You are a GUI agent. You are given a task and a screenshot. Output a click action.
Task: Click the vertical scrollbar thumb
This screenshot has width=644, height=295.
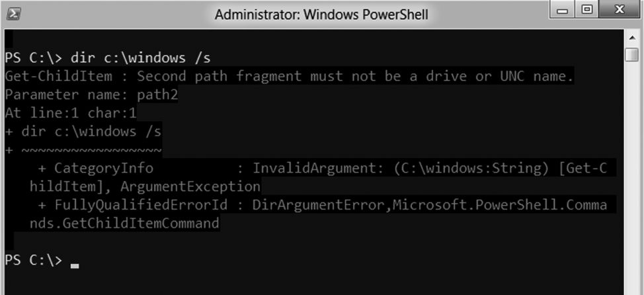click(x=631, y=54)
